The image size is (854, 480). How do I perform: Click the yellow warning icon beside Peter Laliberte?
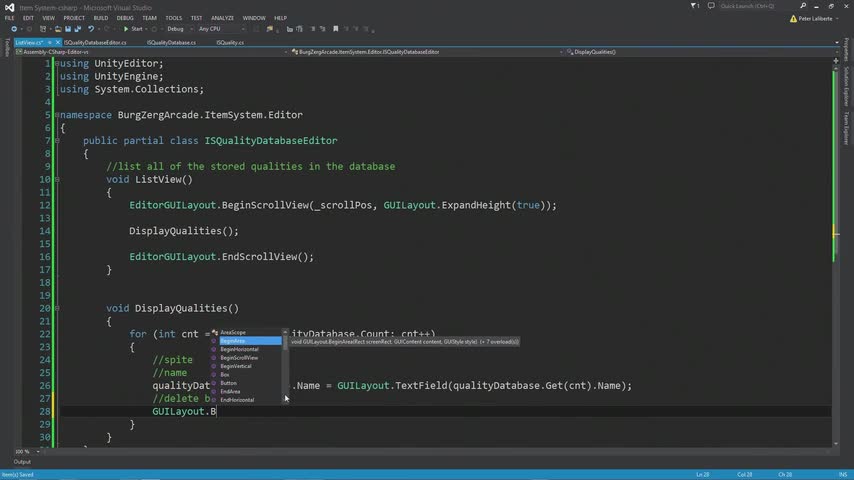(x=793, y=19)
